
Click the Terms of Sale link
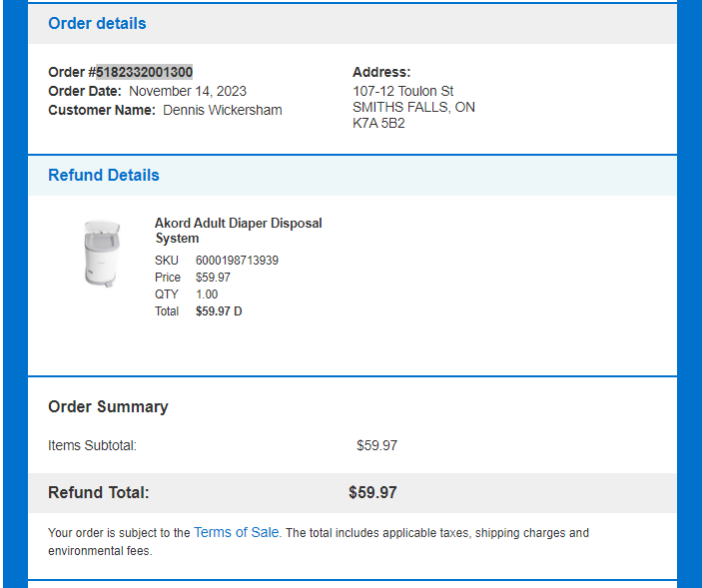pos(237,532)
